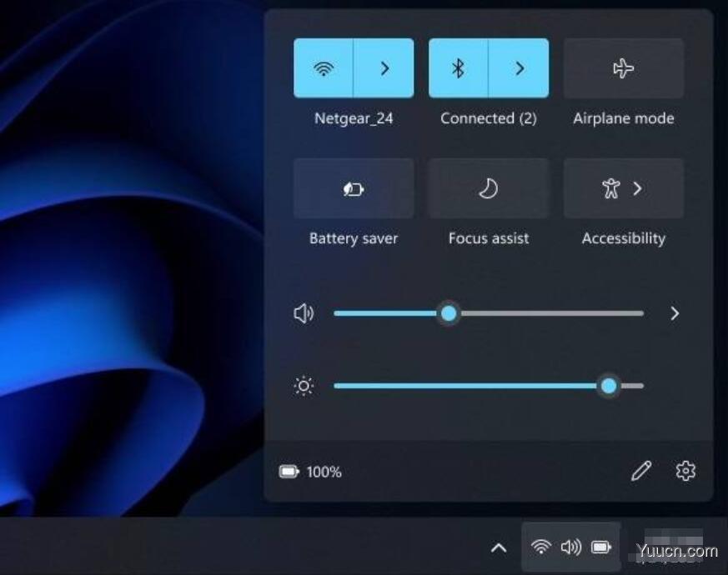
Task: Click the volume slider thumb
Action: (x=449, y=313)
